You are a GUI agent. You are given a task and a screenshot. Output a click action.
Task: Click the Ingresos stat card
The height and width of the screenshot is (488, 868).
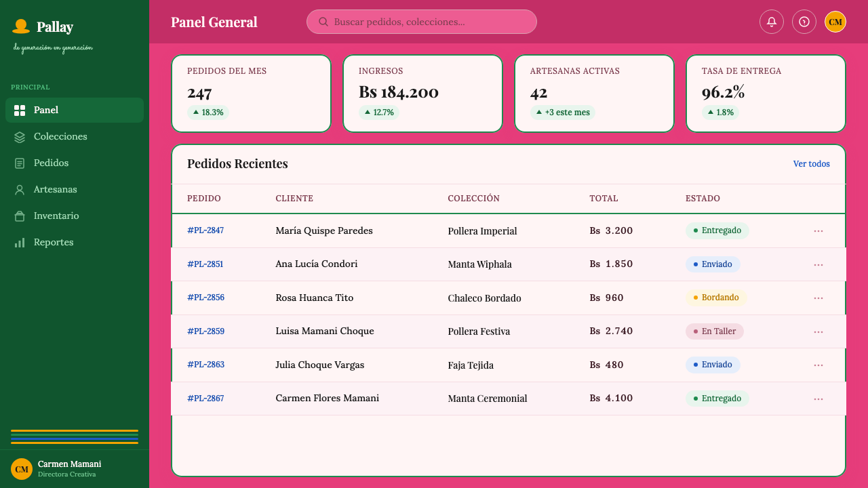point(422,94)
